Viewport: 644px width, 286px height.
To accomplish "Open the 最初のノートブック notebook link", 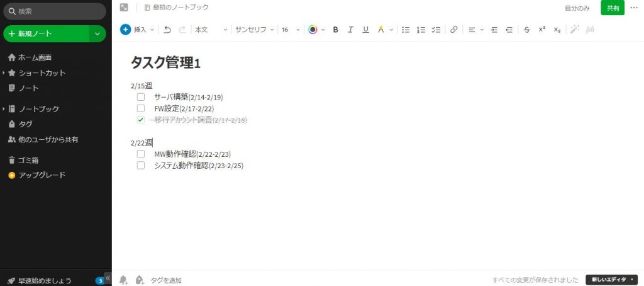I will tap(177, 8).
